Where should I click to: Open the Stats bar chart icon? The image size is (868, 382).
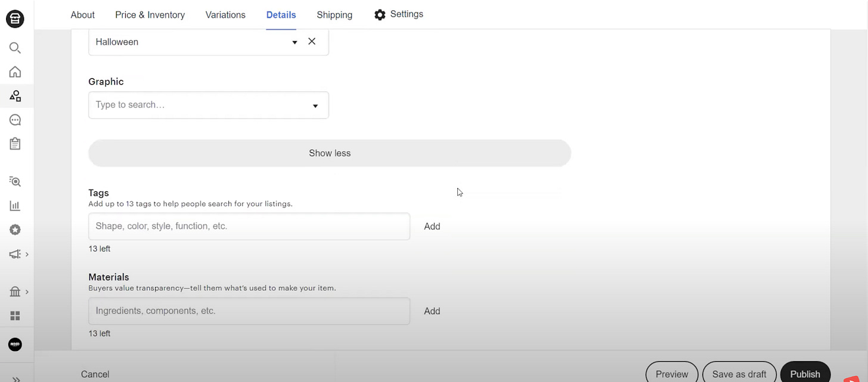coord(15,206)
